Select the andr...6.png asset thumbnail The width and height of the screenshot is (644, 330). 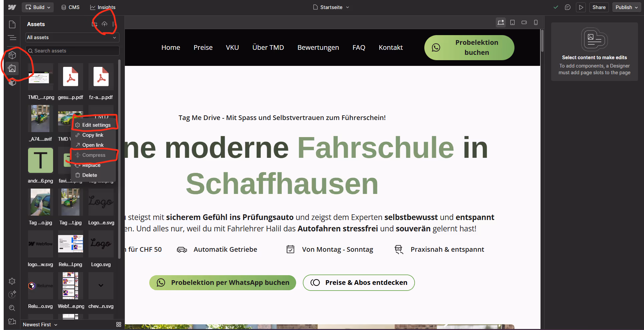point(40,160)
